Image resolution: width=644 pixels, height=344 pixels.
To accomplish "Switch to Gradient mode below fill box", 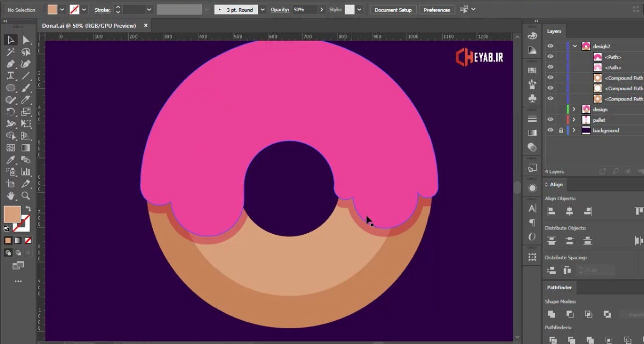I will pos(18,240).
